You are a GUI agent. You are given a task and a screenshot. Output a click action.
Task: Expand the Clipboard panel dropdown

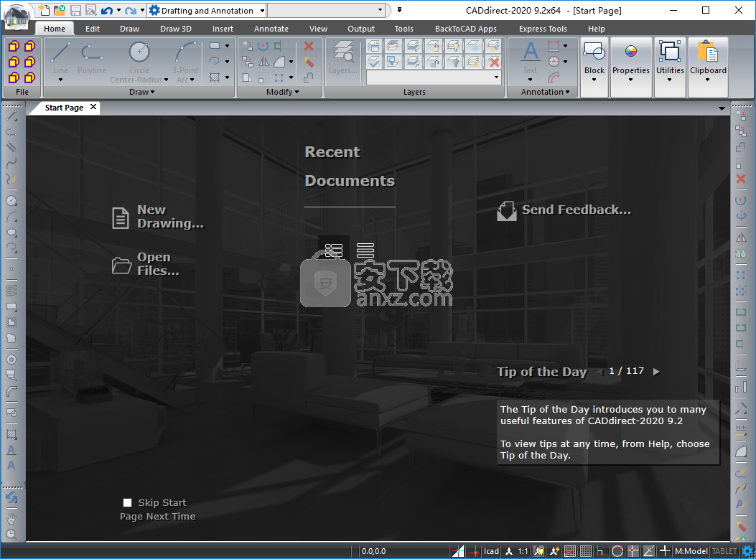pyautogui.click(x=708, y=80)
